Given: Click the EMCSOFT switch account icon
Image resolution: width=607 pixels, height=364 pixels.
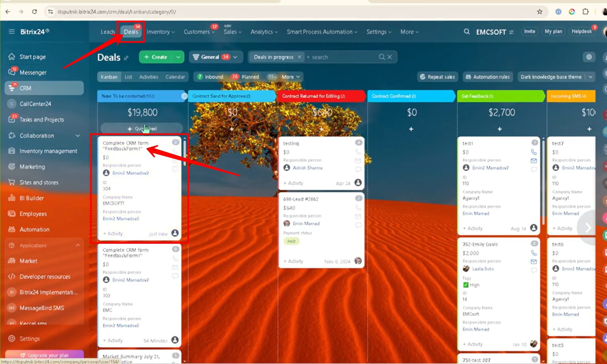Looking at the screenshot, I should pos(511,32).
